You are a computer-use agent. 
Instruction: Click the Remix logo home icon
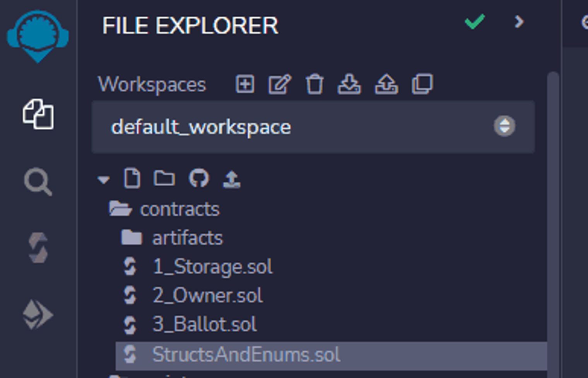pyautogui.click(x=38, y=36)
